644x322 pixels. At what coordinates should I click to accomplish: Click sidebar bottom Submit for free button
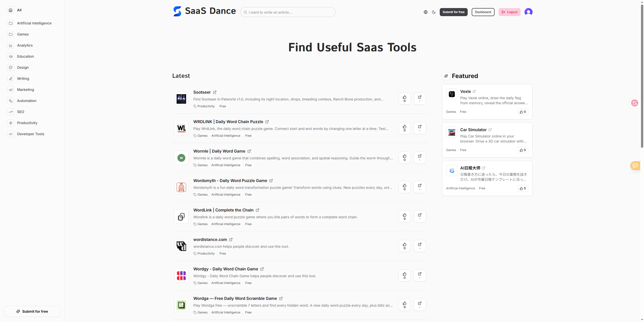[32, 311]
